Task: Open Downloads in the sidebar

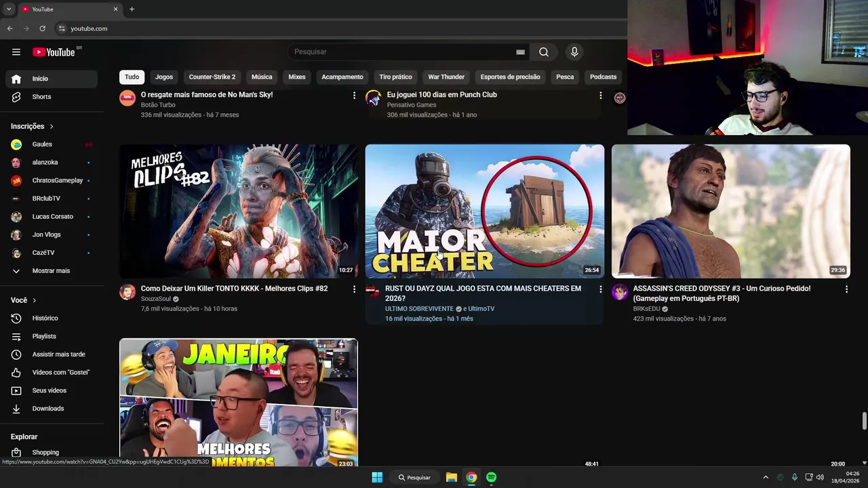Action: 52,409
